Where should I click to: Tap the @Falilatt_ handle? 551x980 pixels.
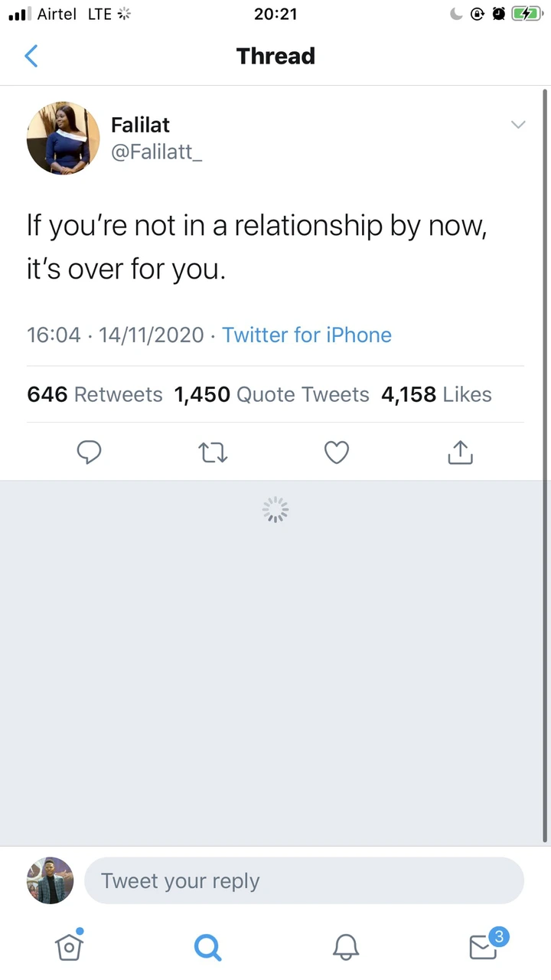point(156,152)
